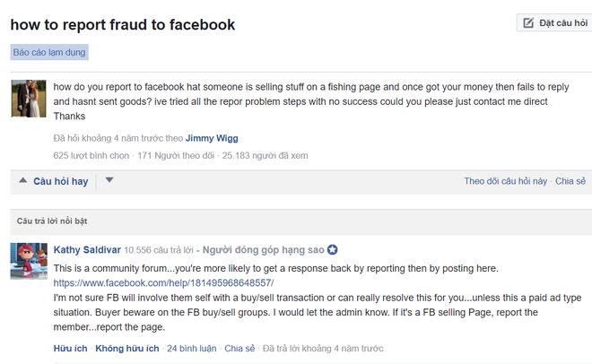
Task: Open Jimmy Wigg's profile link
Action: [213, 138]
